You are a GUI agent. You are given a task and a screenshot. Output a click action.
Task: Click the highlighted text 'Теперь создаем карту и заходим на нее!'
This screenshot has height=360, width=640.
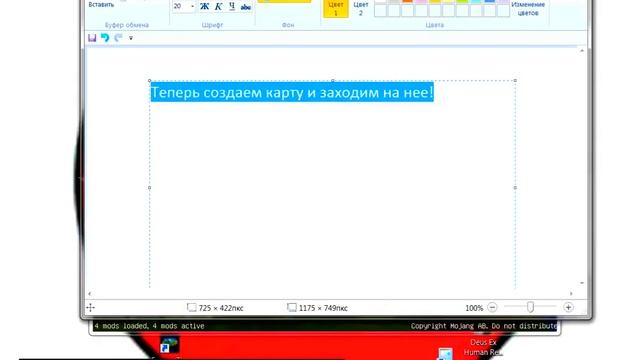[x=292, y=93]
